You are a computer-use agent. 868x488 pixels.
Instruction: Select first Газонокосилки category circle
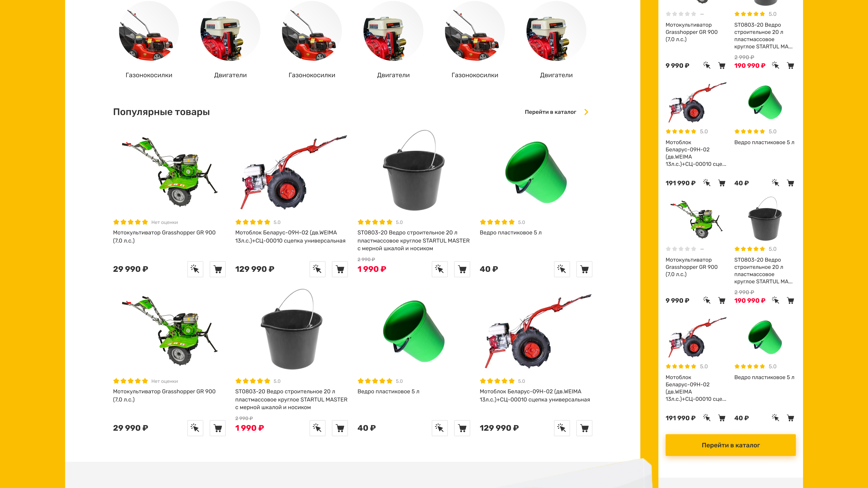point(149,31)
